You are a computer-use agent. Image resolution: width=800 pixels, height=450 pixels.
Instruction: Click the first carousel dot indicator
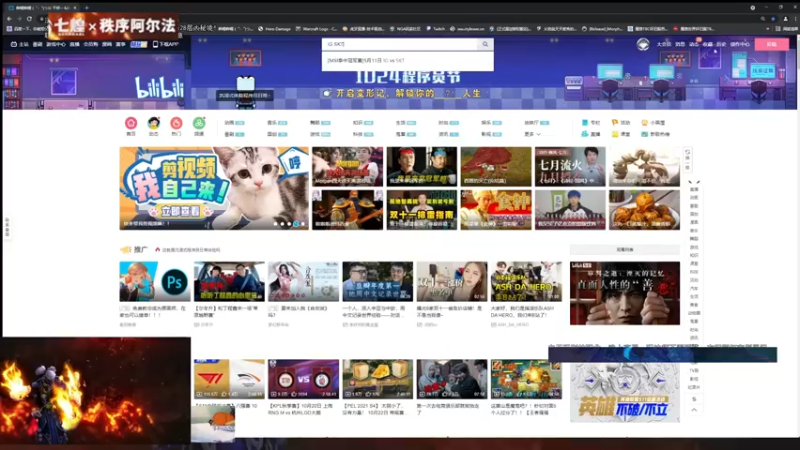(x=276, y=223)
